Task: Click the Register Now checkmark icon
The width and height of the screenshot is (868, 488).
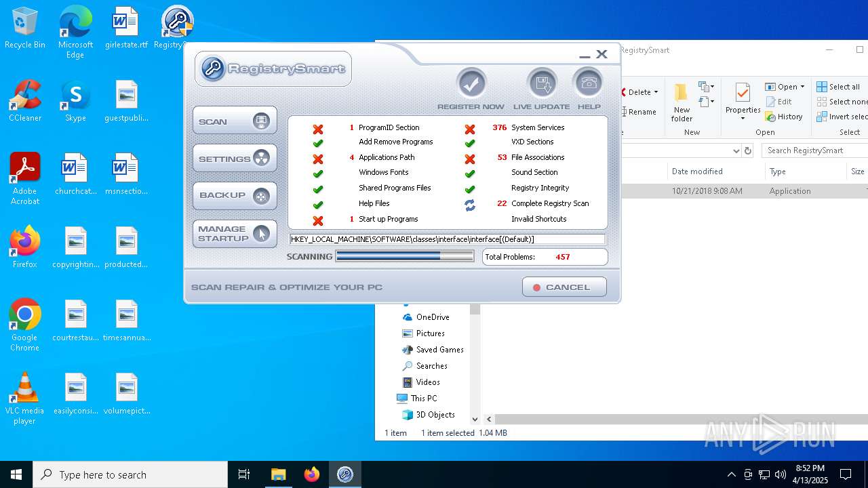Action: click(471, 84)
